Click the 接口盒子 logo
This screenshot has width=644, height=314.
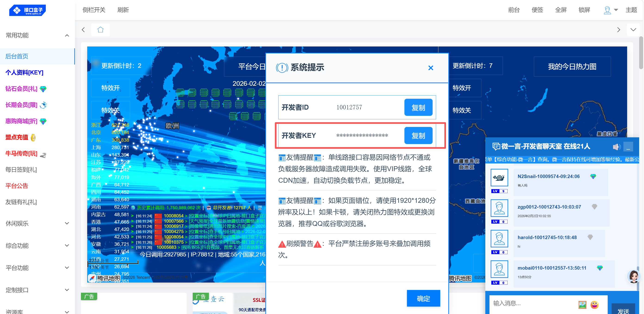coord(28,10)
